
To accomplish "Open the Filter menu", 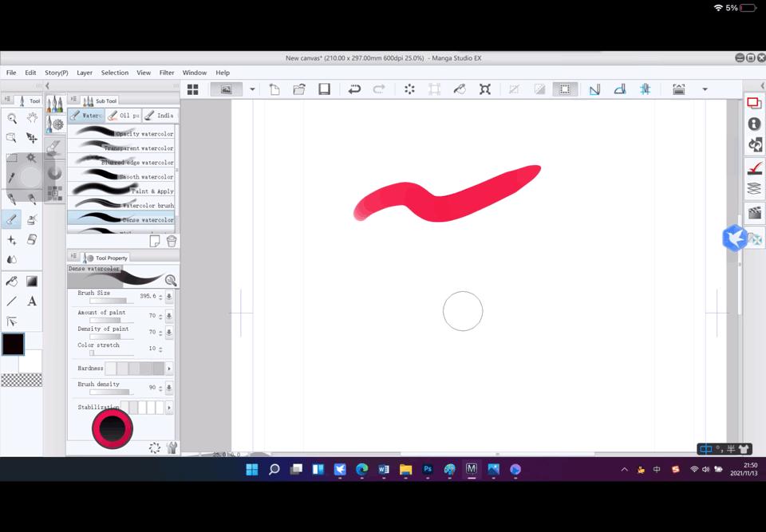I will tap(166, 73).
